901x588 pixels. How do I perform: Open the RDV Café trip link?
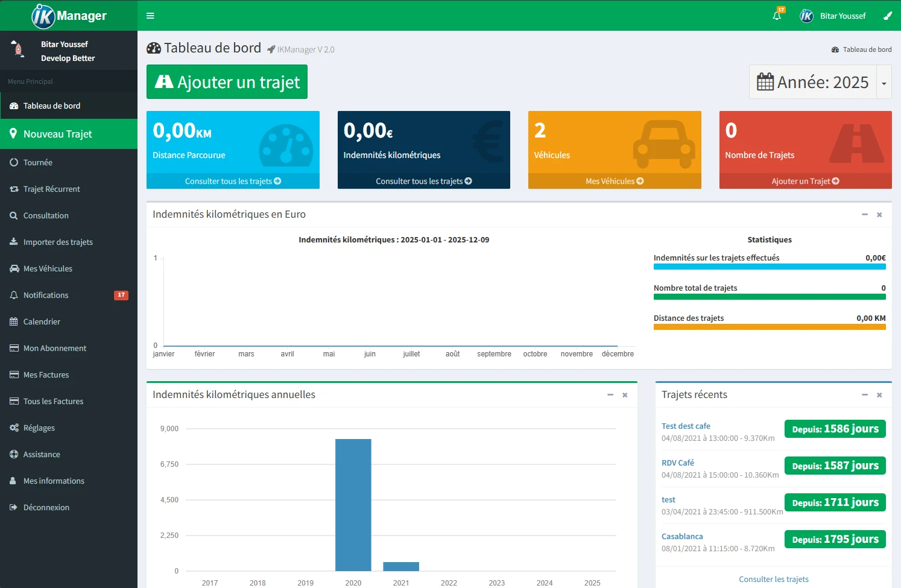pyautogui.click(x=677, y=462)
